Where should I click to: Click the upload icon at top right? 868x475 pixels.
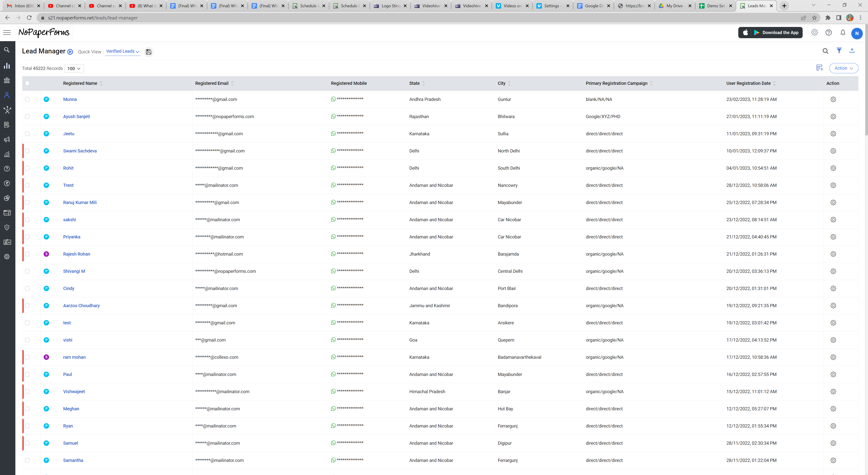[x=852, y=51]
